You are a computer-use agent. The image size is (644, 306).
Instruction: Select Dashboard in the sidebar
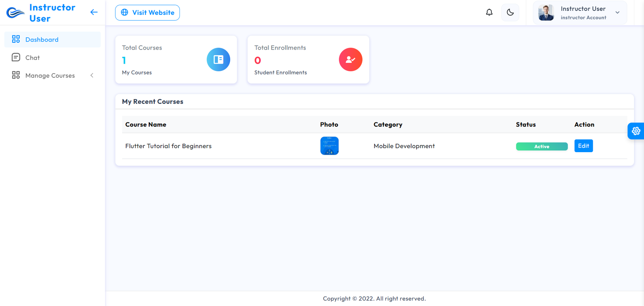click(x=42, y=39)
